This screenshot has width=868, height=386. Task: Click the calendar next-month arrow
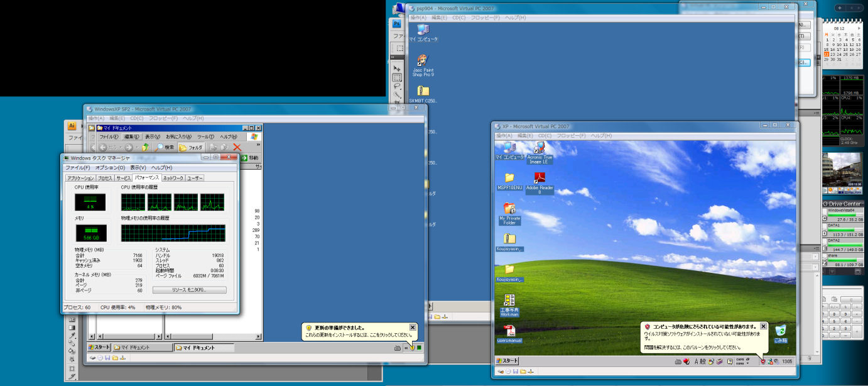point(859,28)
